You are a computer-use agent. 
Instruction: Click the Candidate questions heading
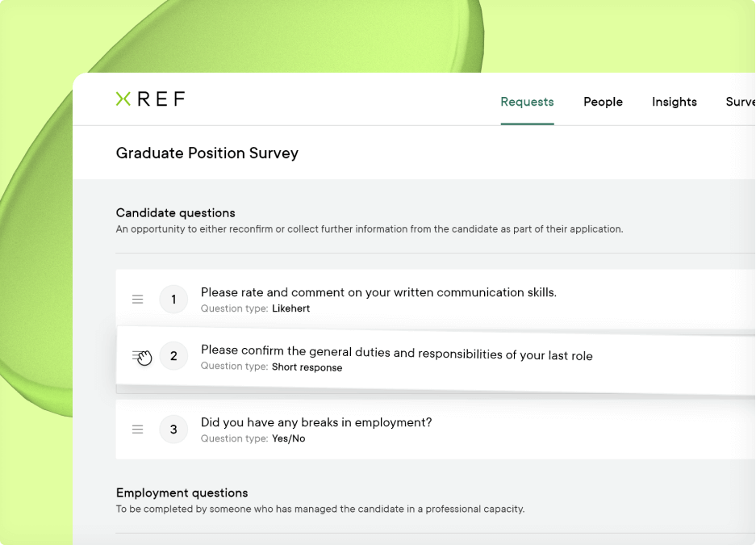coord(175,212)
